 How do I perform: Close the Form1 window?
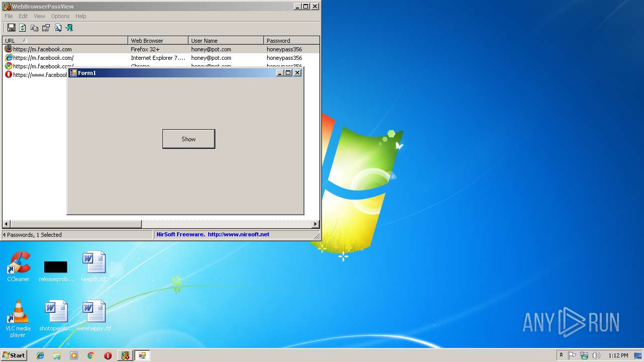(297, 73)
